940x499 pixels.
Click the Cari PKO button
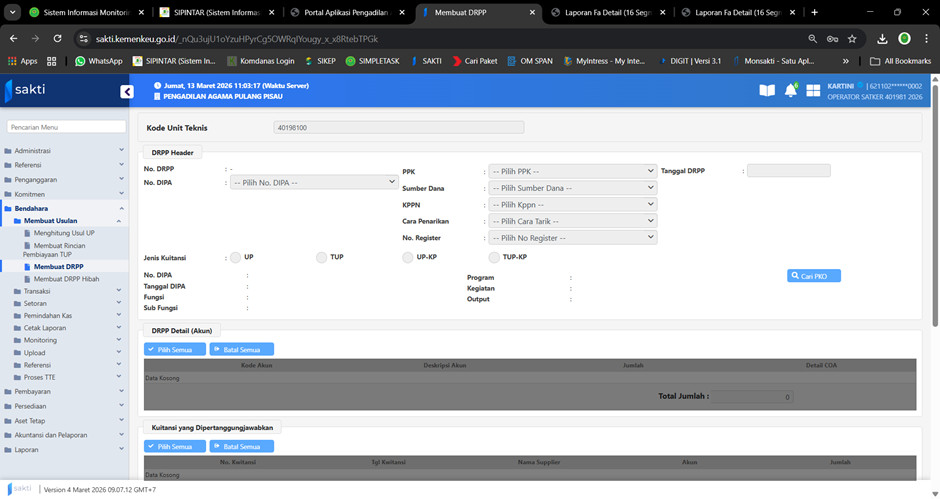[813, 276]
